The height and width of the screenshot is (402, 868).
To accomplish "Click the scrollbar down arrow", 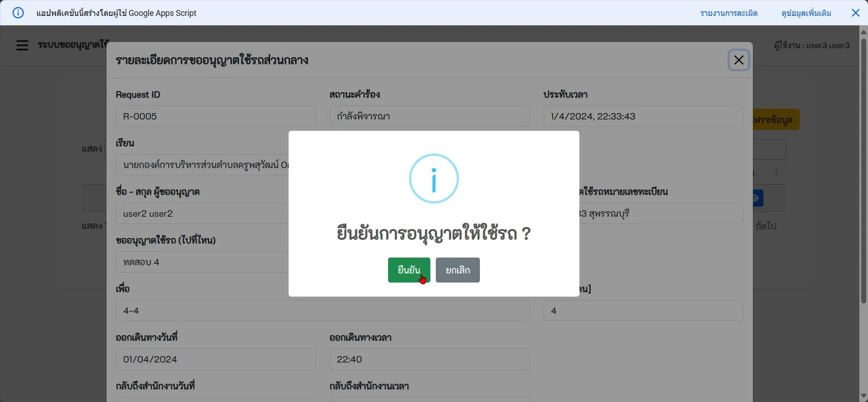I will click(863, 396).
